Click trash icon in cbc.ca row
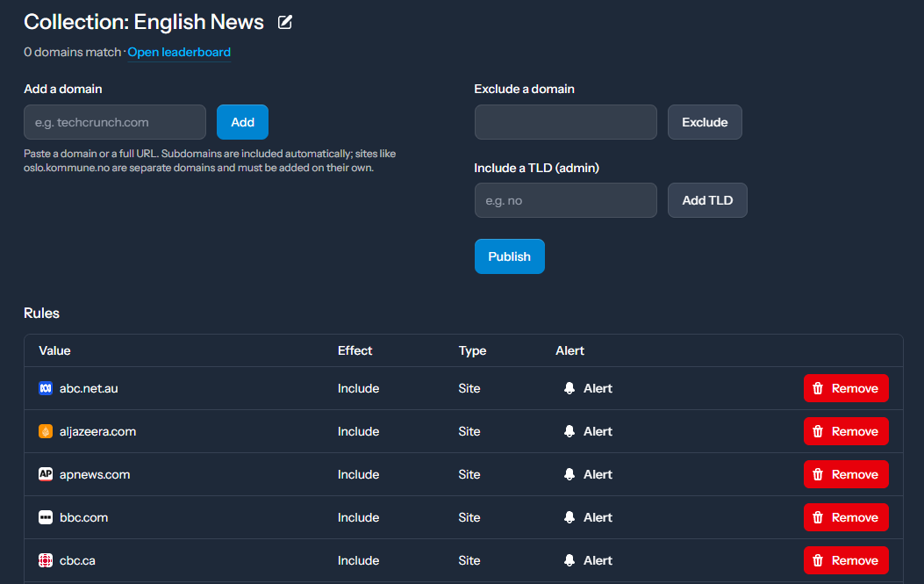924x584 pixels. click(x=818, y=560)
